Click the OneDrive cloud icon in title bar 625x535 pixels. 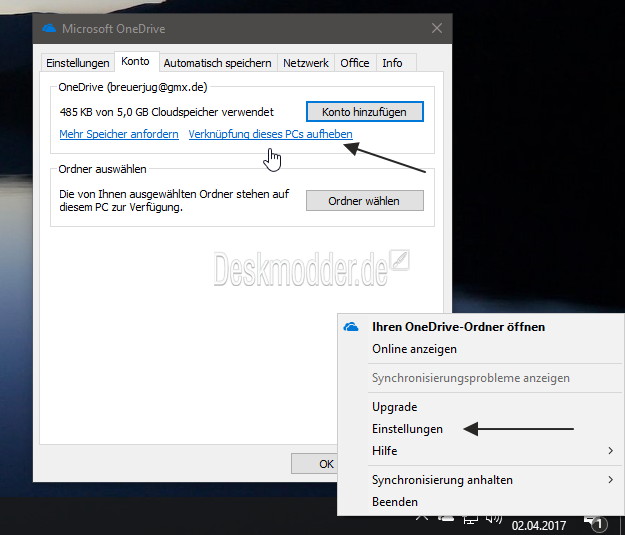point(49,28)
